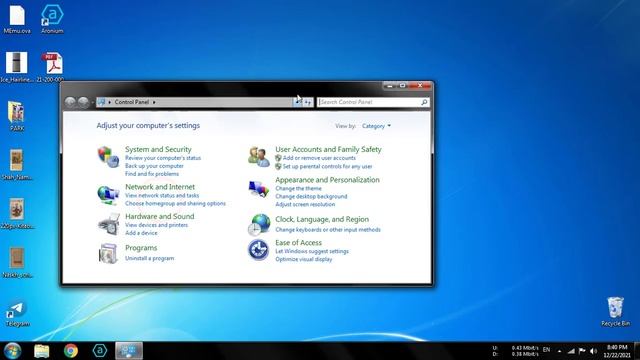Click the Network and Internet globe icon
640x360 pixels.
click(x=108, y=195)
